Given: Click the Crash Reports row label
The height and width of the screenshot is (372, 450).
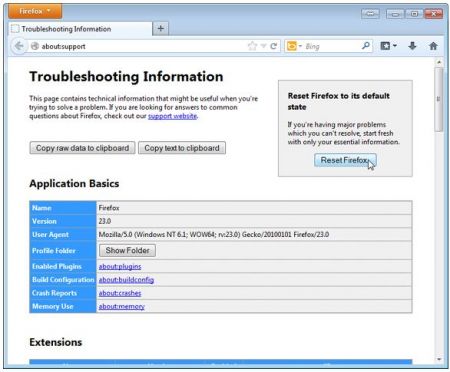Looking at the screenshot, I should click(x=54, y=293).
